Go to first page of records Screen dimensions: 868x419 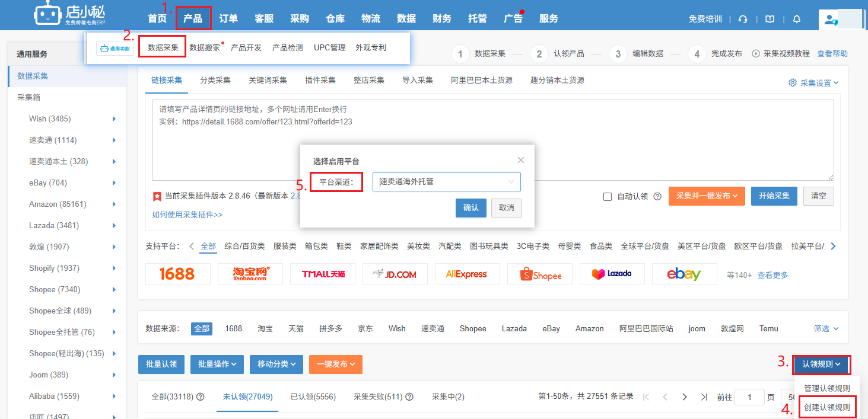pyautogui.click(x=646, y=396)
